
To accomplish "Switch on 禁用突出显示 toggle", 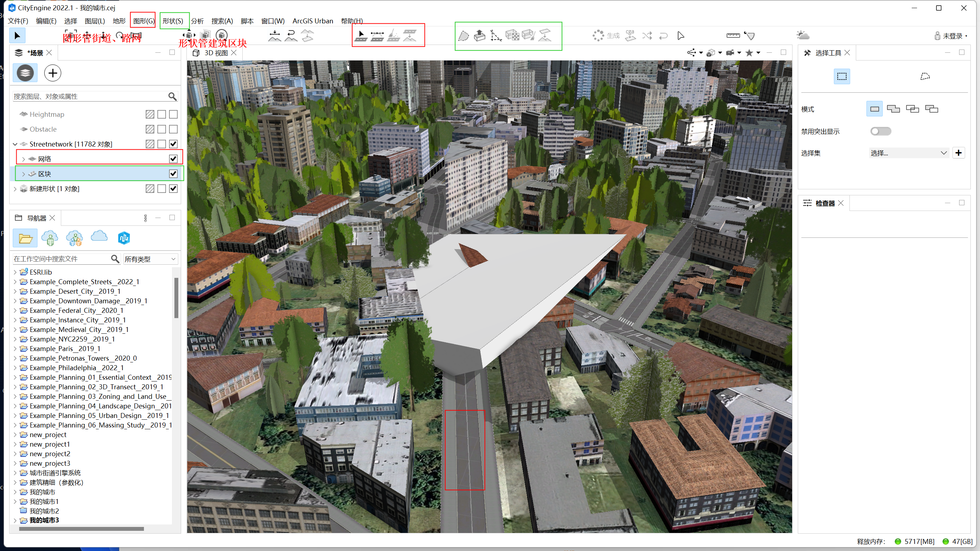I will [x=880, y=131].
